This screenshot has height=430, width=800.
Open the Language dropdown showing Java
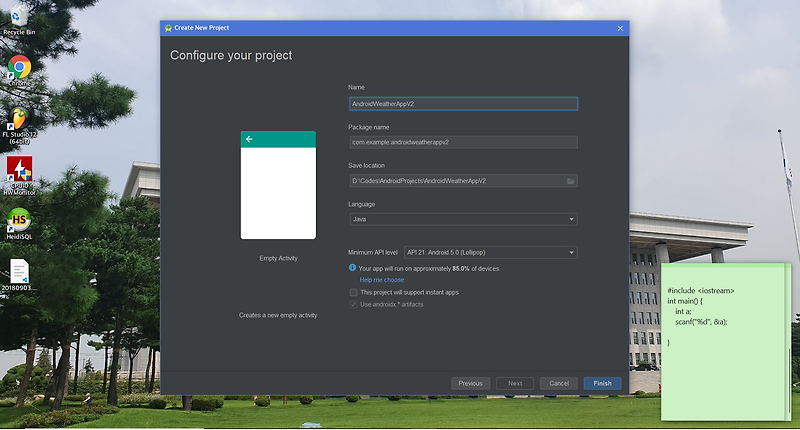pos(463,219)
